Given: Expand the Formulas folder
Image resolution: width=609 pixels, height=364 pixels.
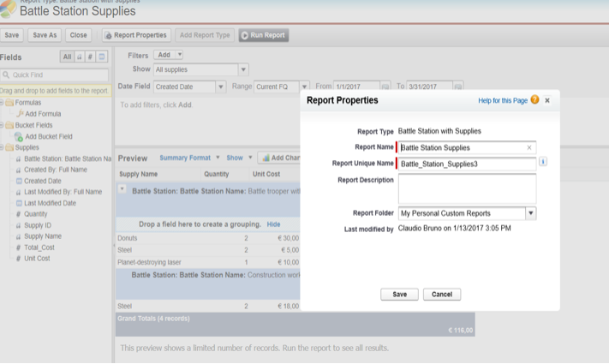Looking at the screenshot, I should pos(2,103).
